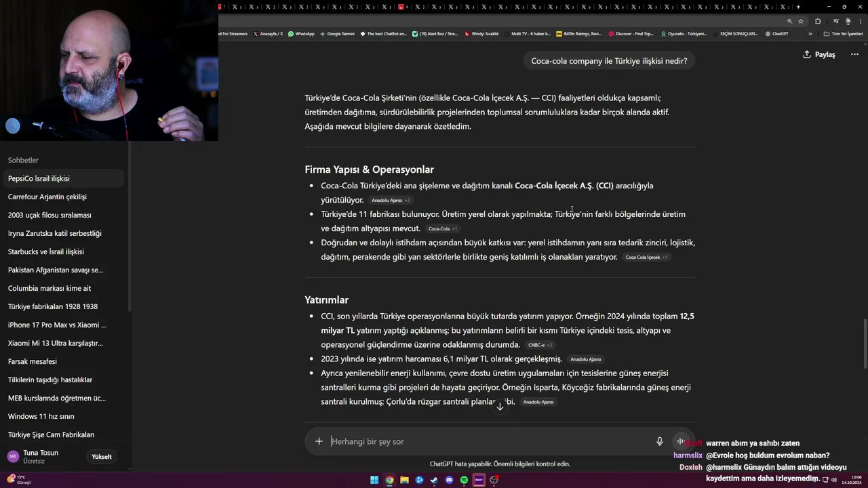Screen dimensions: 868x488
Task: Open a new browser tab with plus
Action: [x=798, y=7]
